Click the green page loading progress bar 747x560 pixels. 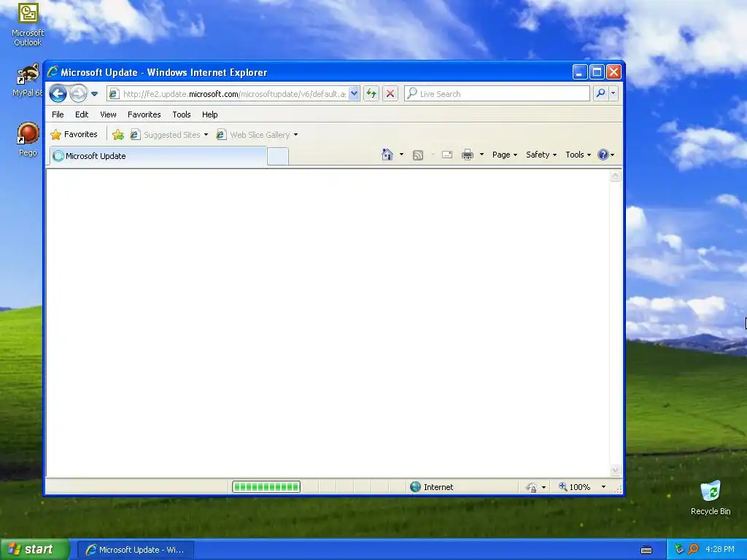point(266,486)
